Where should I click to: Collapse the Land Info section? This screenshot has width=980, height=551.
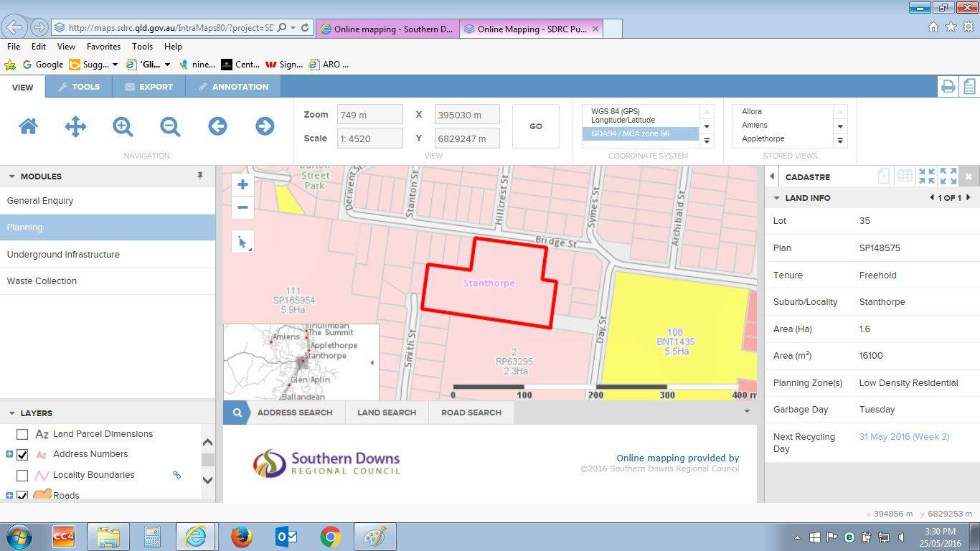pos(777,198)
